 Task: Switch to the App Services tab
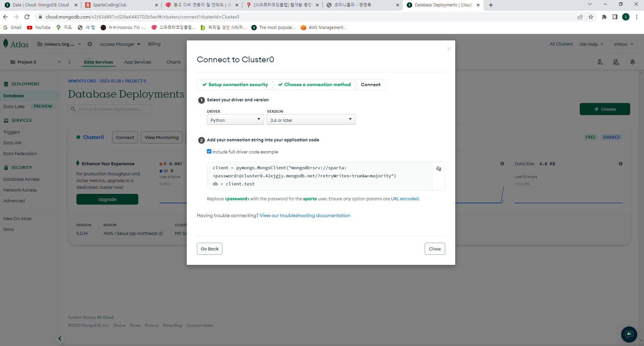click(137, 62)
